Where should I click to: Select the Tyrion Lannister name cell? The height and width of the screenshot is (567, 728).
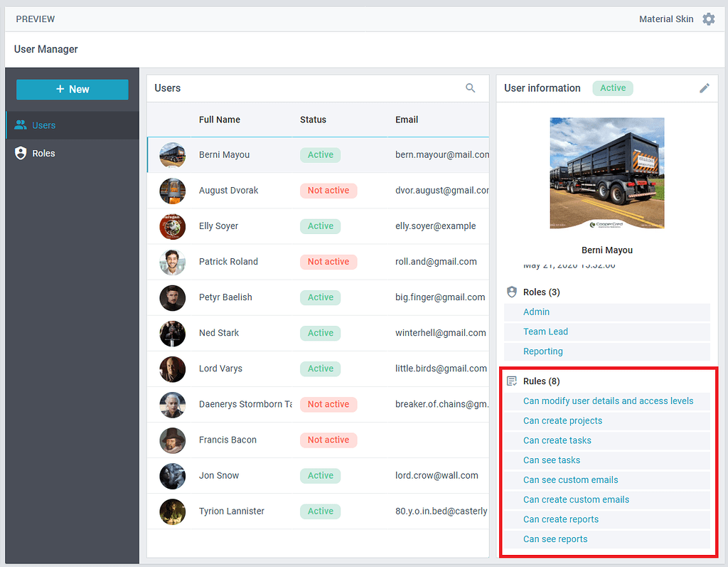coord(231,512)
